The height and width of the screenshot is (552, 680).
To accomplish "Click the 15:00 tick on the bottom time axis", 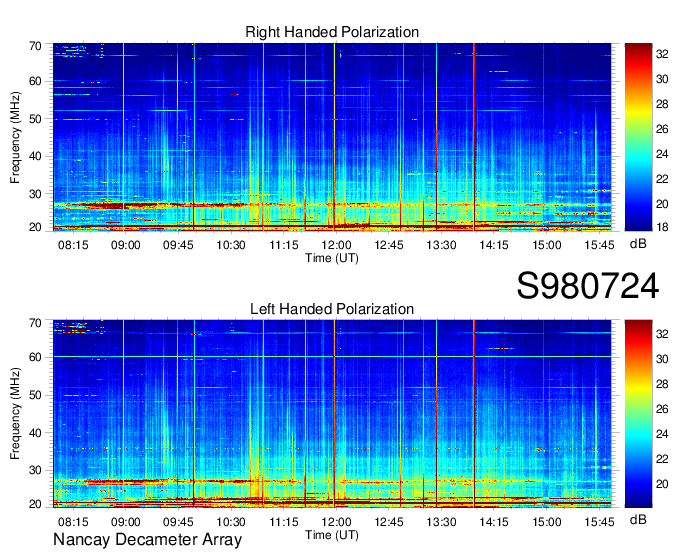I will pos(546,522).
